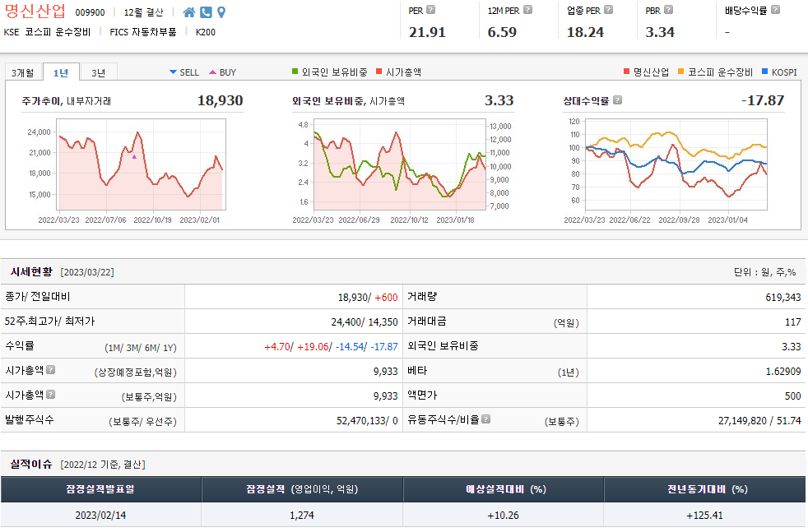
Task: Click the PER value 21.91
Action: coord(427,32)
